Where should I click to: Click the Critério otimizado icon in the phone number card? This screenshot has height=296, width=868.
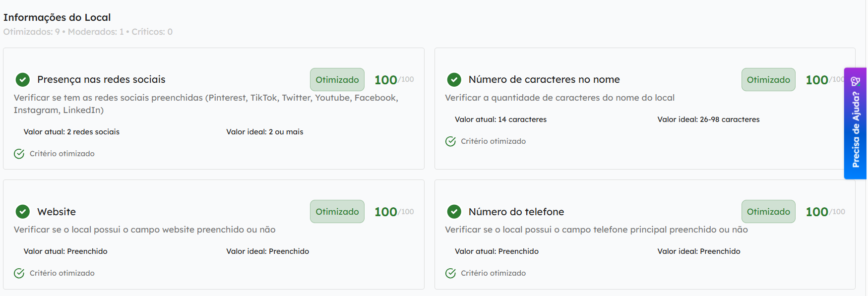450,273
